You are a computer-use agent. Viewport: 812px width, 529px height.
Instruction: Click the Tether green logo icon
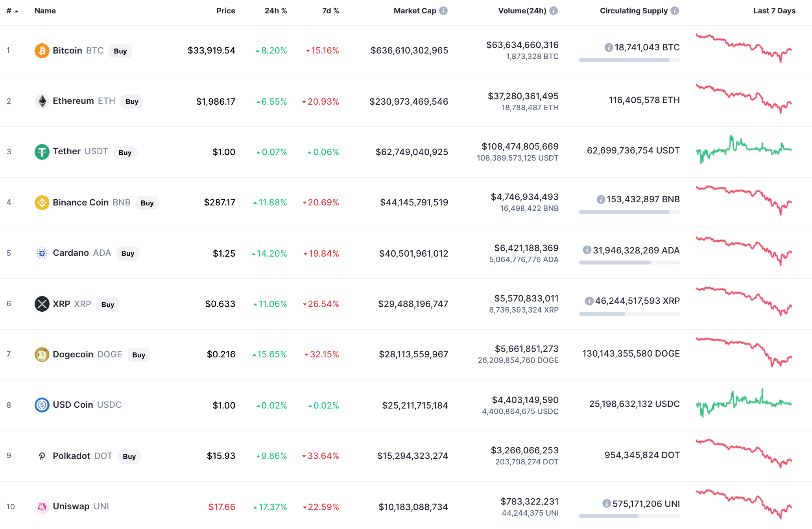pos(42,152)
